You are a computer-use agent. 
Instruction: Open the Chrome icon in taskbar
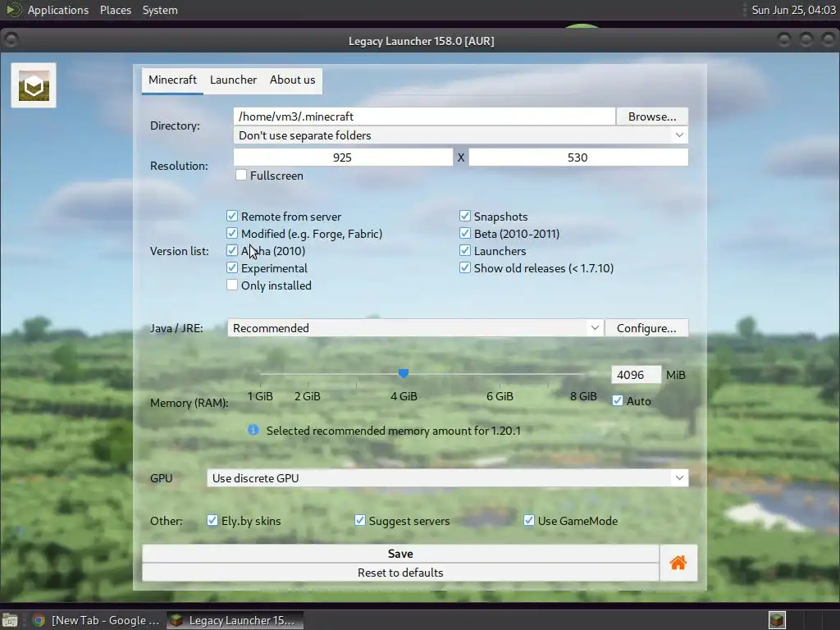tap(39, 620)
